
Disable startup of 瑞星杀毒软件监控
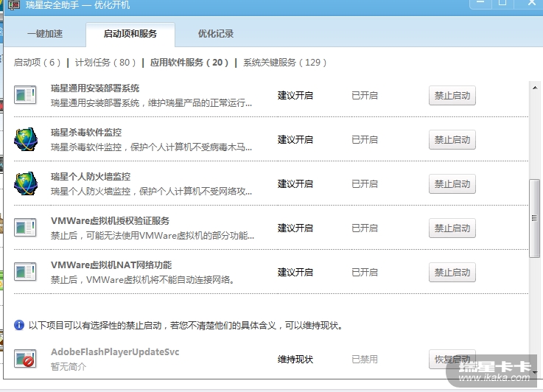[452, 140]
